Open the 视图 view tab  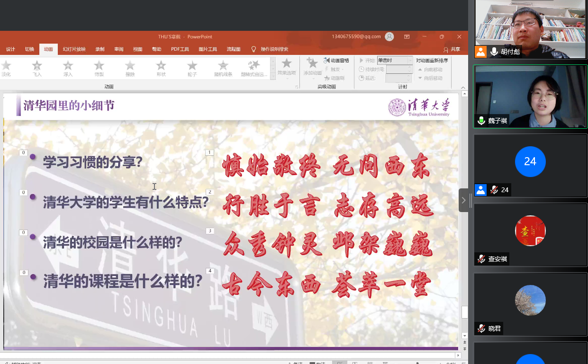pyautogui.click(x=137, y=49)
